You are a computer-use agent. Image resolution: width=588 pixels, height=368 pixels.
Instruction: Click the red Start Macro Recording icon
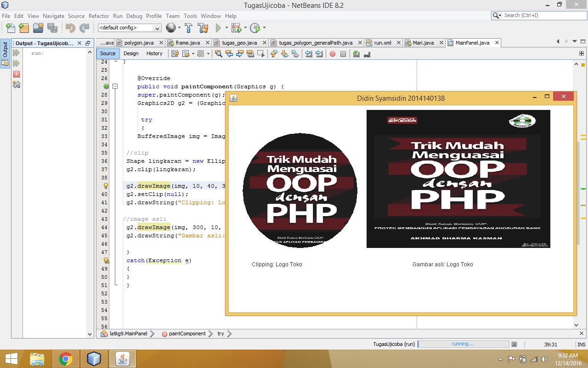[x=333, y=54]
